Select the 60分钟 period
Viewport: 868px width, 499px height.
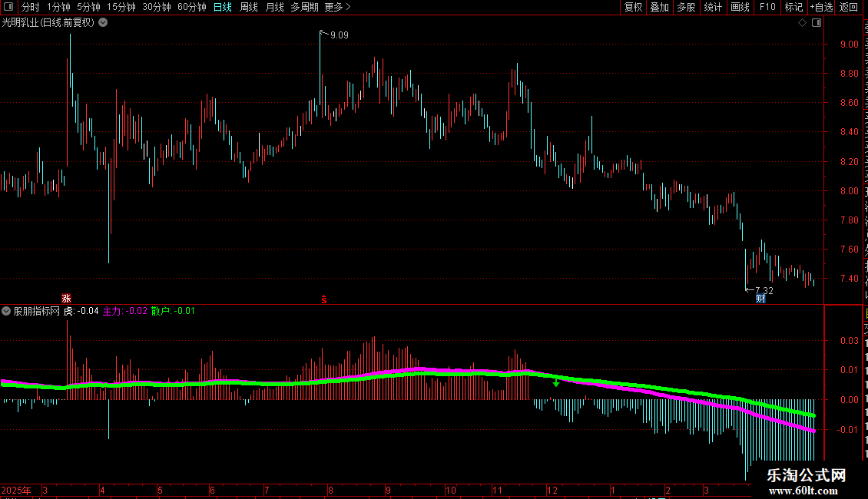[192, 7]
